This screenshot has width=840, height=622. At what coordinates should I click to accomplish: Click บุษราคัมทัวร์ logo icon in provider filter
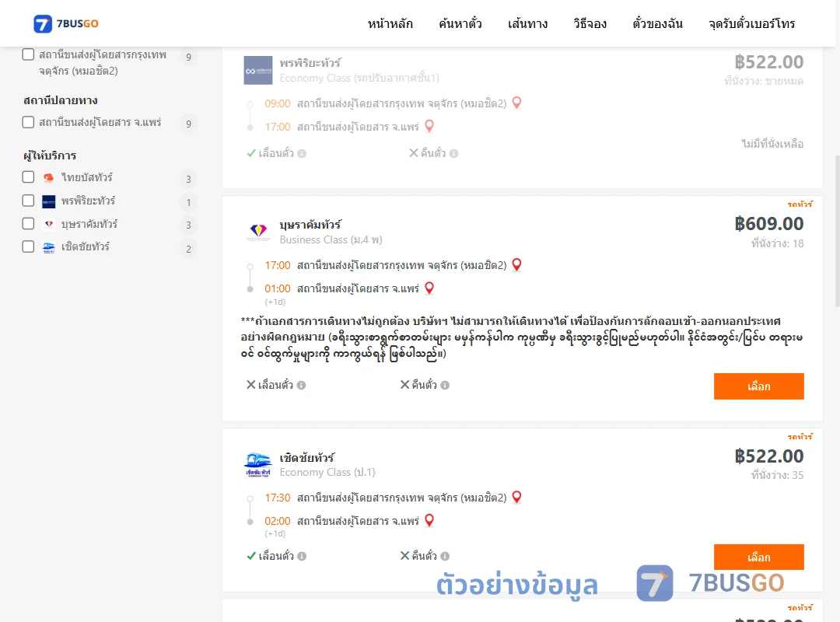click(x=49, y=224)
